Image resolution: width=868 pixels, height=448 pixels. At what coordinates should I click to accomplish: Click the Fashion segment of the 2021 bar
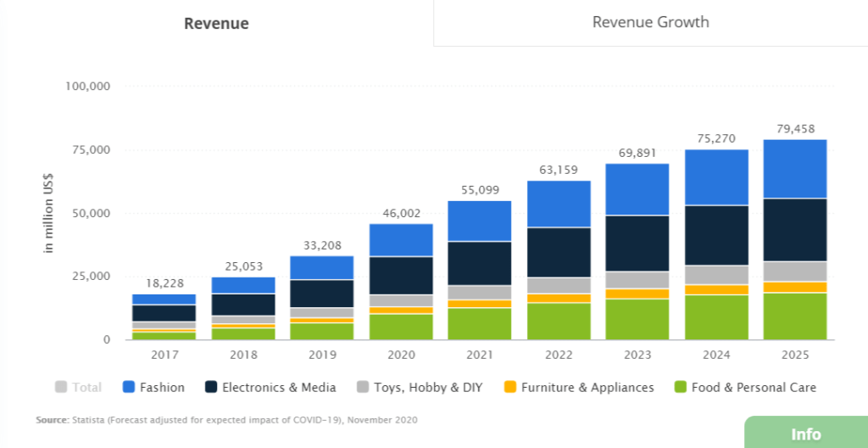point(480,221)
